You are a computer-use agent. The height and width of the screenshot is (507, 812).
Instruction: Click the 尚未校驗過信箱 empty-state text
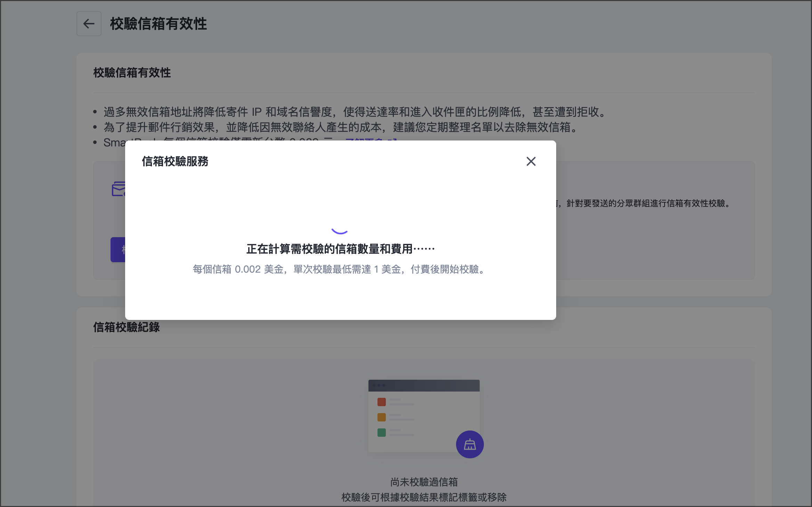click(424, 482)
